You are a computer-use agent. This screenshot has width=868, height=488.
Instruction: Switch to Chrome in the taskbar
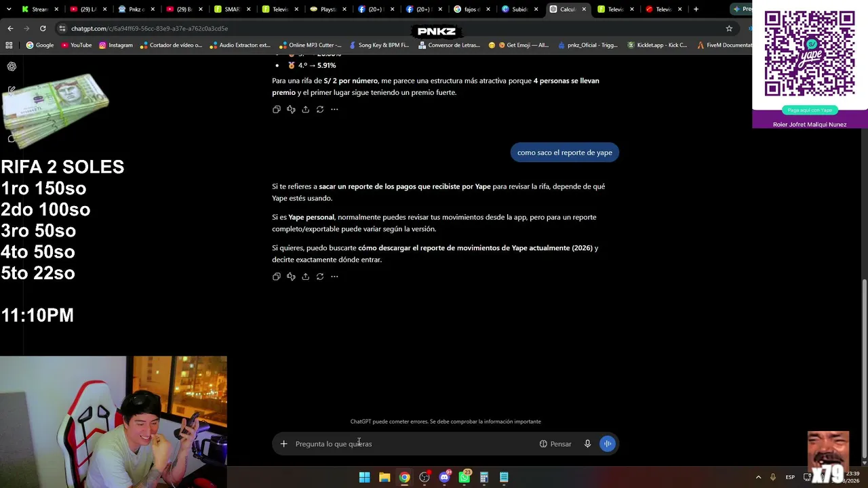click(x=404, y=477)
